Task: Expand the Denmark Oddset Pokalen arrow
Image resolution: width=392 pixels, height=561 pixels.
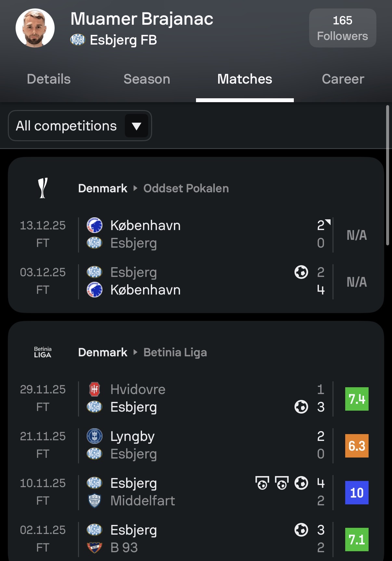Action: tap(136, 188)
